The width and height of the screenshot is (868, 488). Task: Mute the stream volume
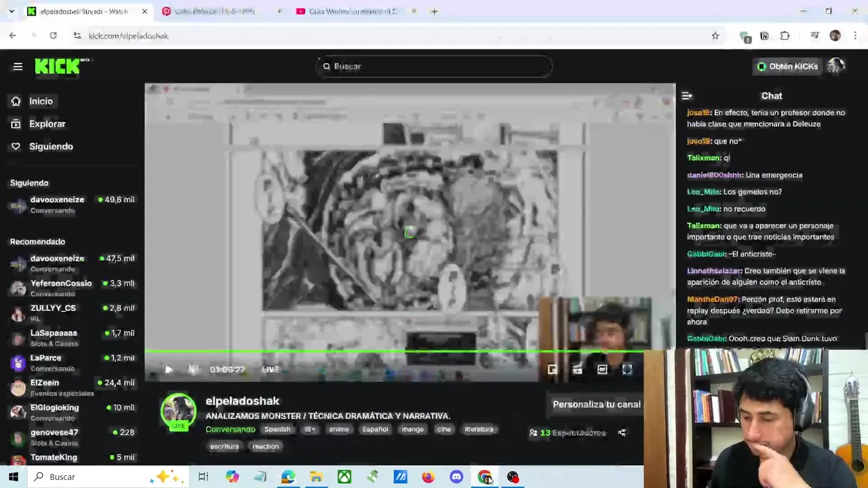pyautogui.click(x=193, y=369)
